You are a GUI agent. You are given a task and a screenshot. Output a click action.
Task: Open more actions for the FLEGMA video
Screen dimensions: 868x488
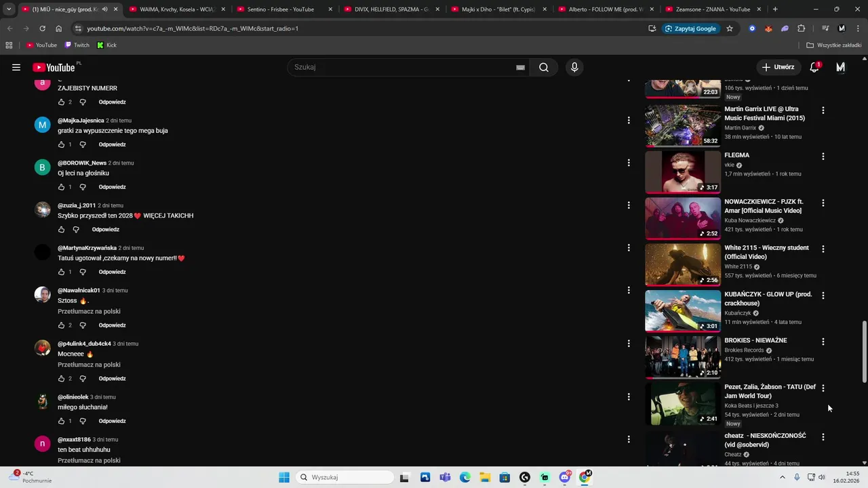pyautogui.click(x=823, y=157)
